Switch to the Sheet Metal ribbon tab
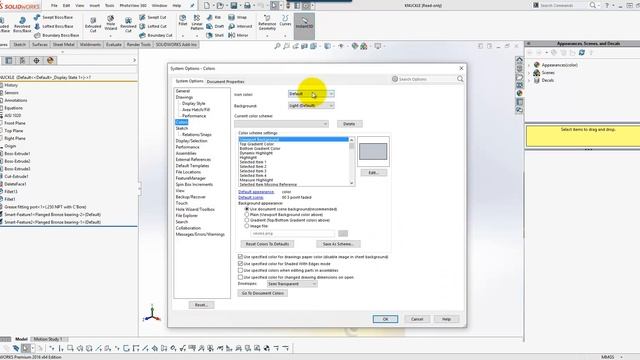This screenshot has width=640, height=360. tap(64, 44)
